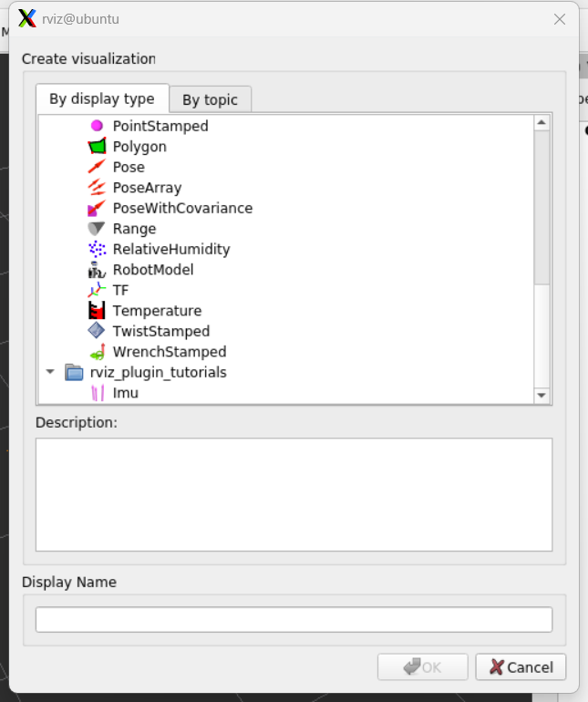Viewport: 588px width, 702px height.
Task: Switch to the By topic tab
Action: pyautogui.click(x=210, y=100)
